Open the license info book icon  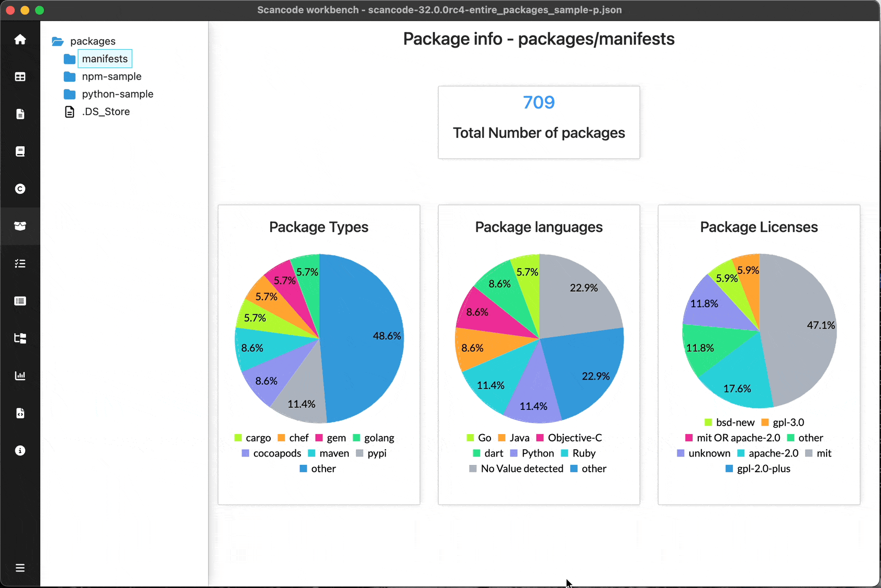pos(20,151)
